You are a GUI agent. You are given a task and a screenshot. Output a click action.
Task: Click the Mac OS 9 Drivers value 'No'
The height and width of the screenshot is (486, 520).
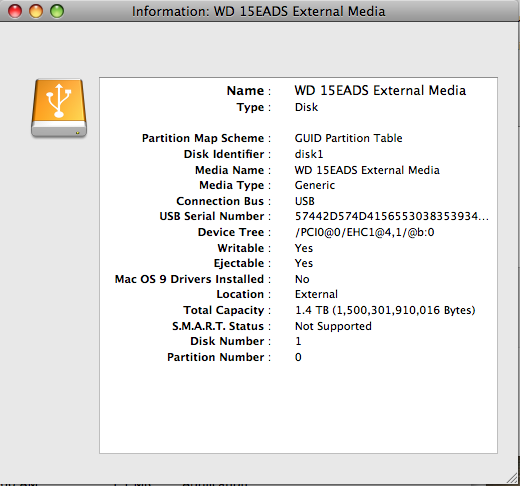302,279
